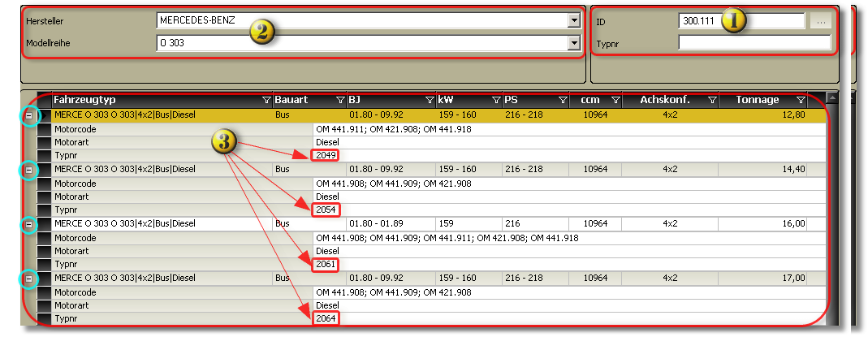
Task: Click Motorcode OM 441.911; OM 421.908; OM 441.918
Action: point(394,129)
